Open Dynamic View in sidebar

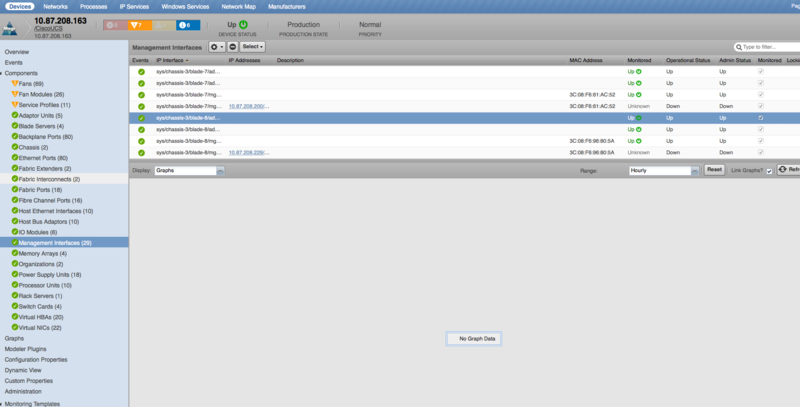pyautogui.click(x=23, y=370)
